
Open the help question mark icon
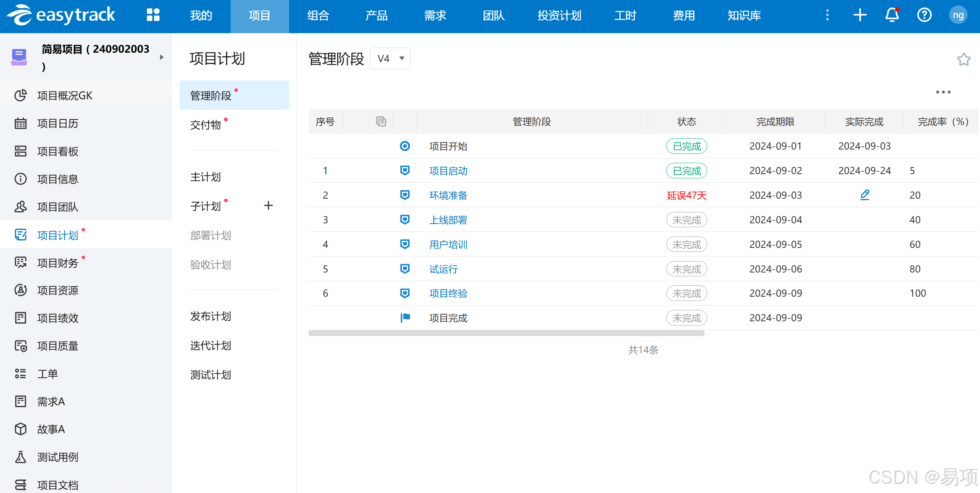pyautogui.click(x=924, y=15)
